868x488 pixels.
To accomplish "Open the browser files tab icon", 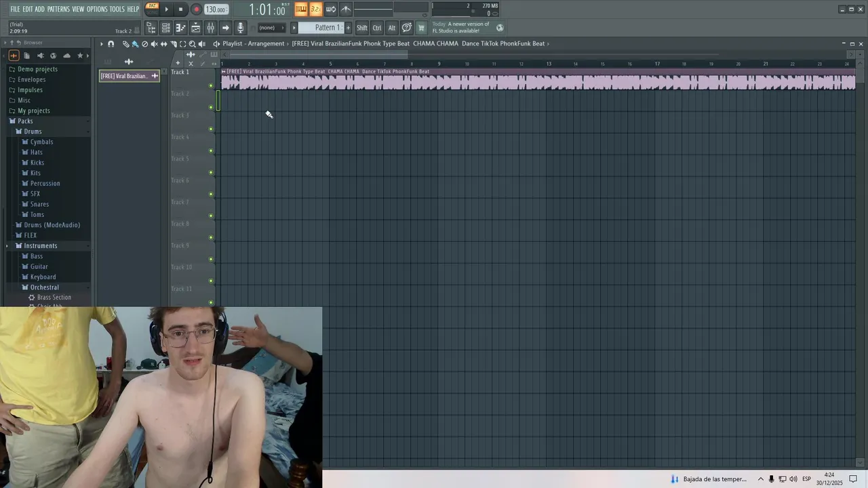I will point(26,56).
